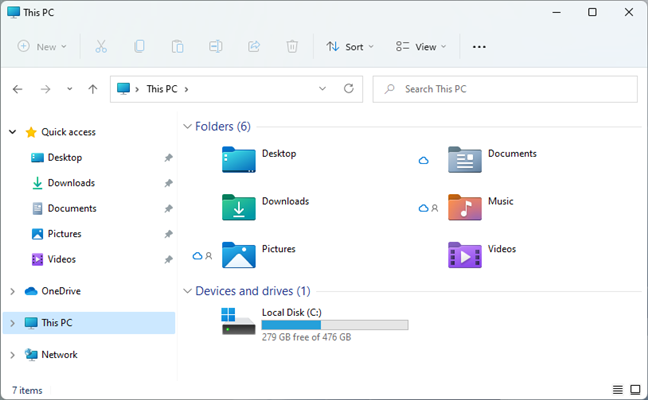Click the pin icon next to Videos
Image resolution: width=648 pixels, height=400 pixels.
[x=168, y=260]
